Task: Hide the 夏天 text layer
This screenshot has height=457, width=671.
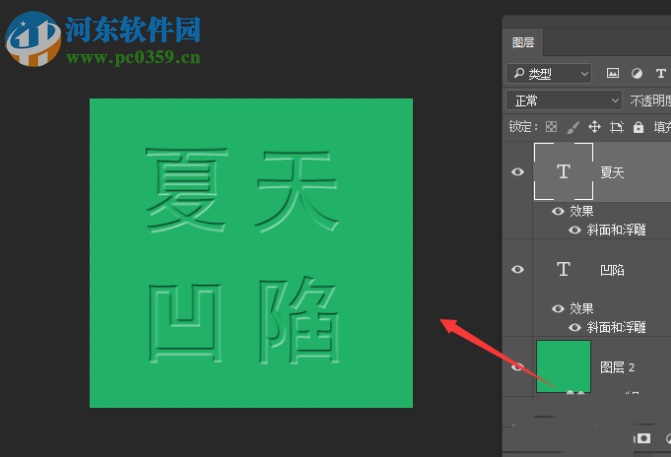Action: coord(517,172)
